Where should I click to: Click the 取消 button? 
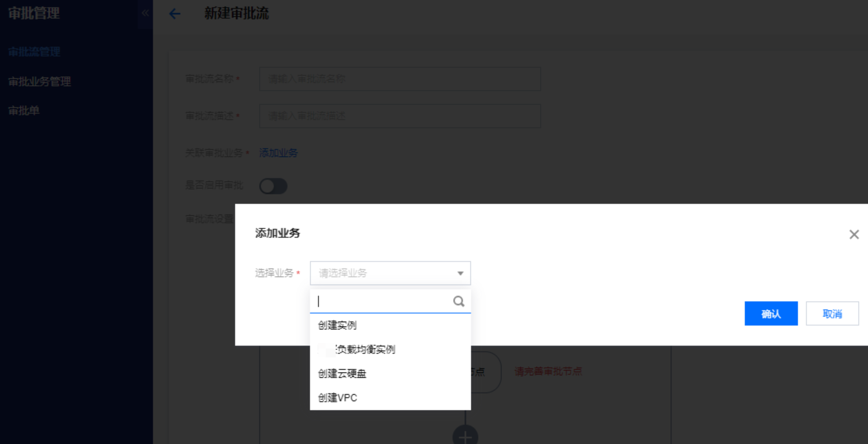(x=832, y=314)
